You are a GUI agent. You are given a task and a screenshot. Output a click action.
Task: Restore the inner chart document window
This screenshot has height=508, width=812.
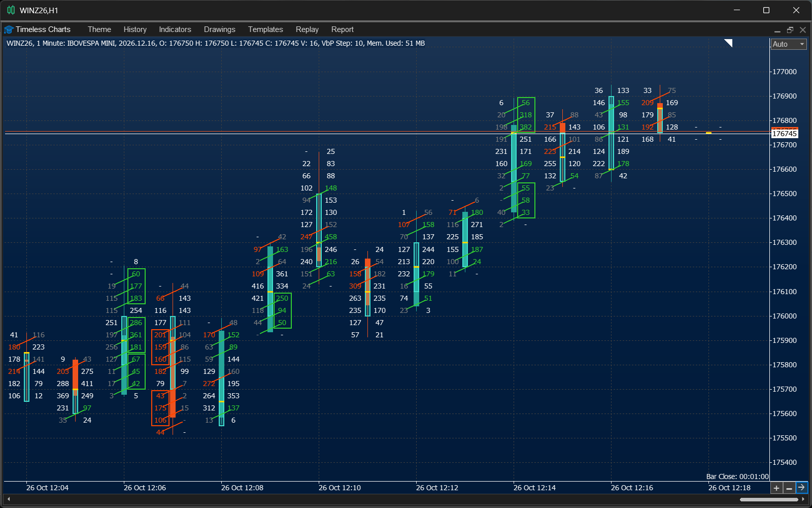[790, 30]
